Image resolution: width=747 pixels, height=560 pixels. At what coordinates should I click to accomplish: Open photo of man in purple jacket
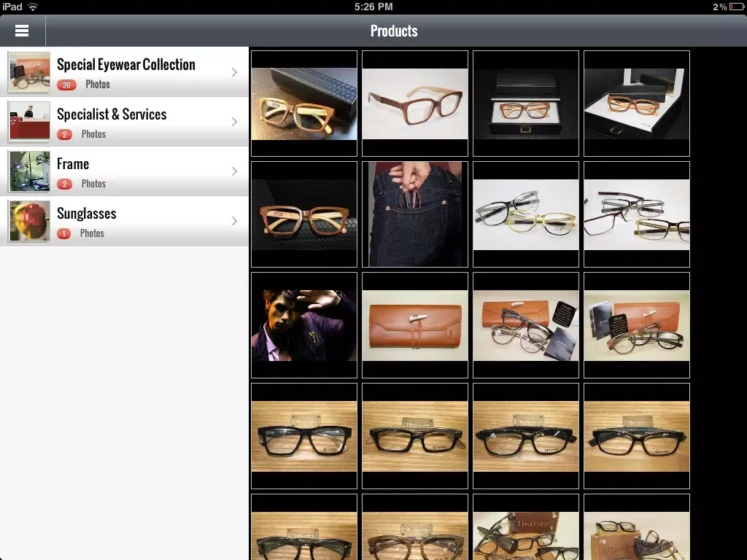tap(304, 325)
